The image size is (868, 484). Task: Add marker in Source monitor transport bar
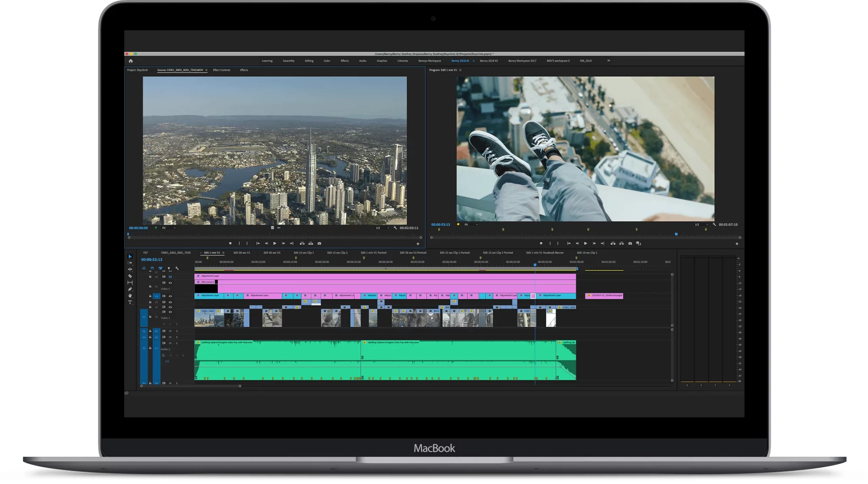230,243
